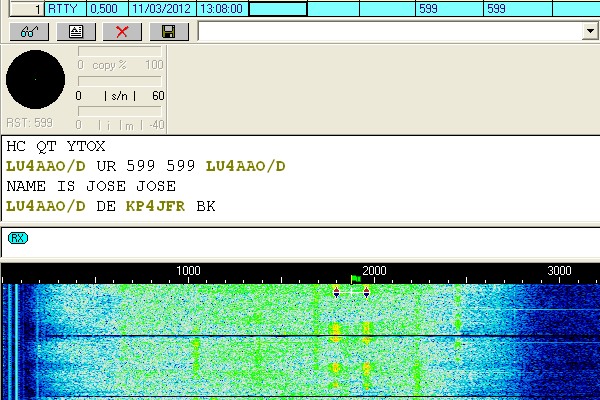This screenshot has height=400, width=600.
Task: Select the RTTY mode cell in log row
Action: (x=66, y=8)
